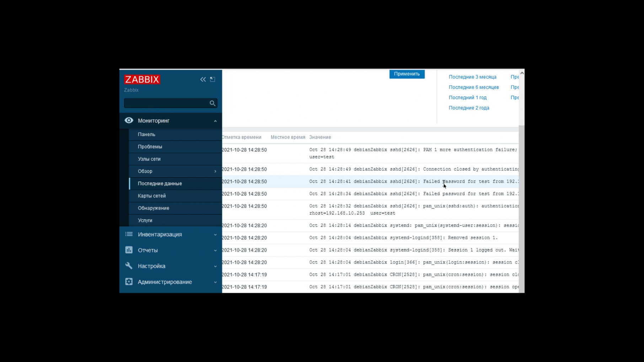The width and height of the screenshot is (644, 362).
Task: Click inside the sidebar search field
Action: pyautogui.click(x=167, y=103)
